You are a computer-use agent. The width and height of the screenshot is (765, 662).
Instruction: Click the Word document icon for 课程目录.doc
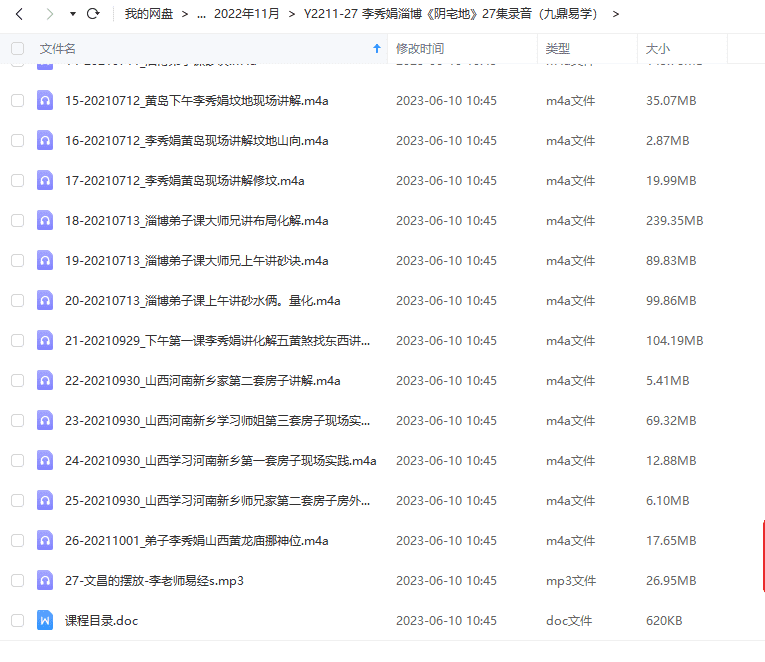[45, 621]
